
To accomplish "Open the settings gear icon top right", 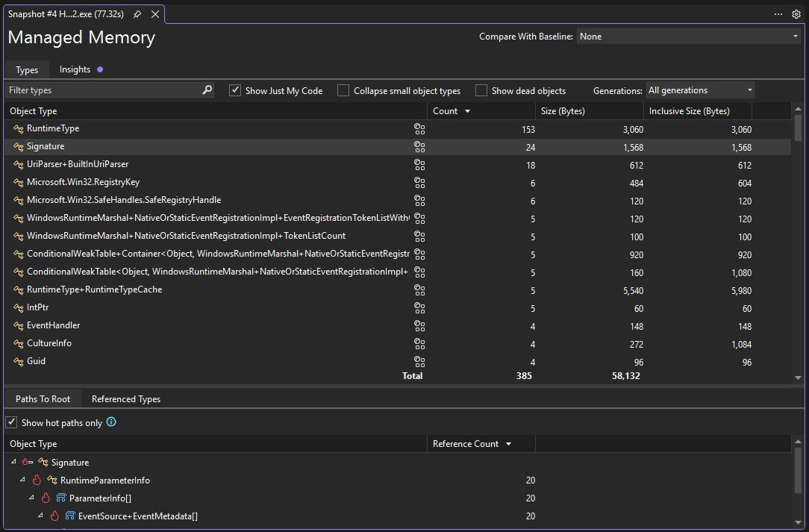I will tap(796, 14).
